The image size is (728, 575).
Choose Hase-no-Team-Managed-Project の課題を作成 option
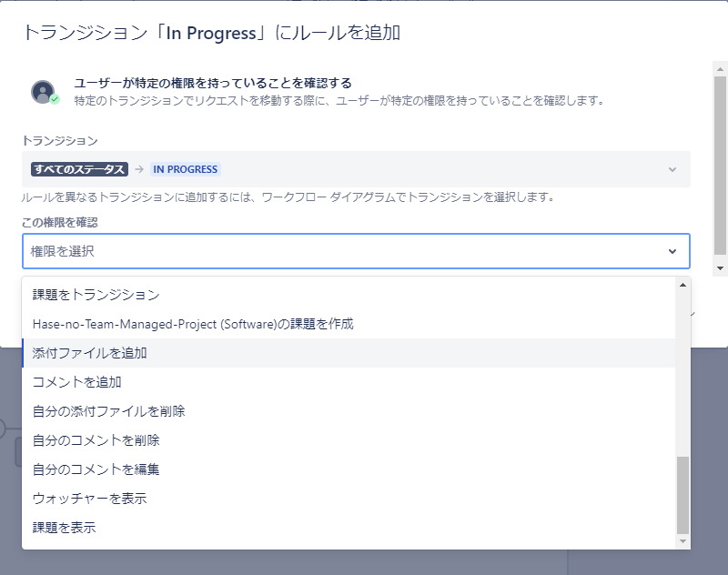(x=349, y=324)
